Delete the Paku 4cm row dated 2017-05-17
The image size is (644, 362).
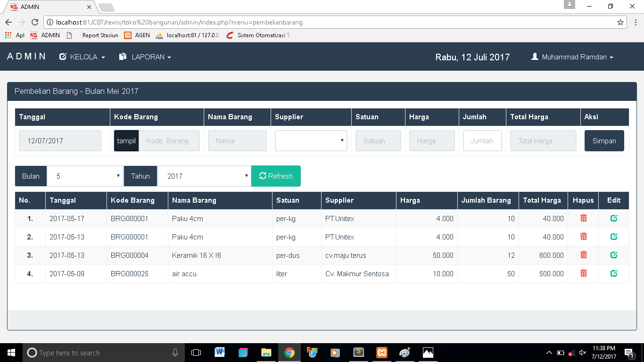tap(584, 218)
